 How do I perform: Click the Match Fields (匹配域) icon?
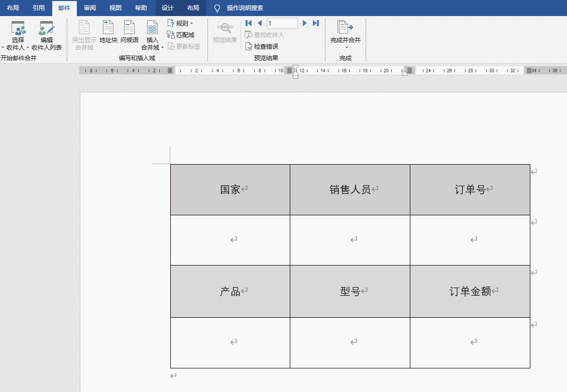[181, 35]
